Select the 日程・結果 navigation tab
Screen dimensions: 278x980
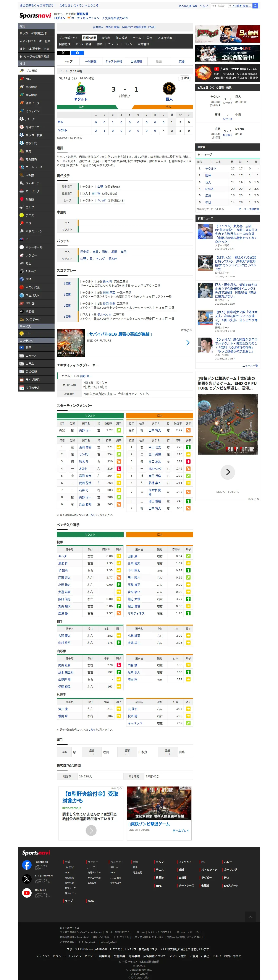point(89,38)
